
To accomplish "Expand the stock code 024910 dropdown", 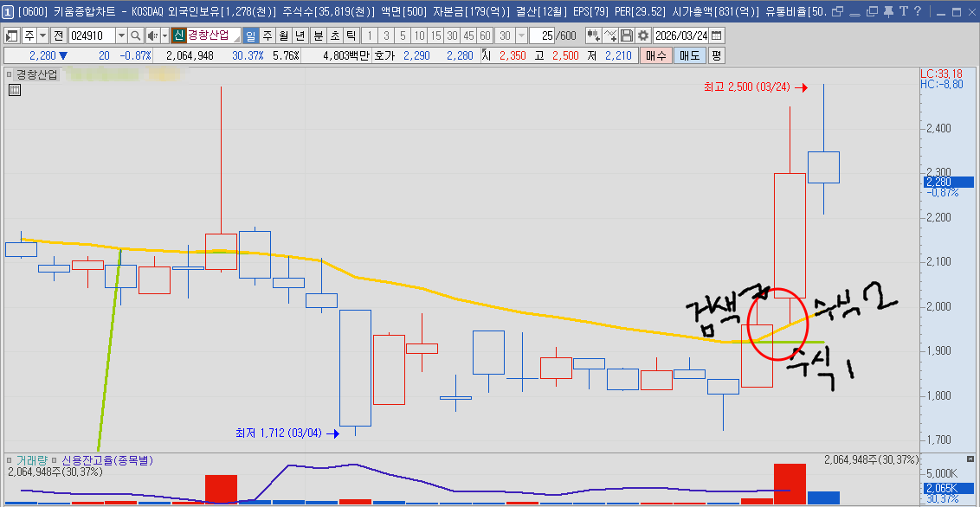I will point(120,35).
